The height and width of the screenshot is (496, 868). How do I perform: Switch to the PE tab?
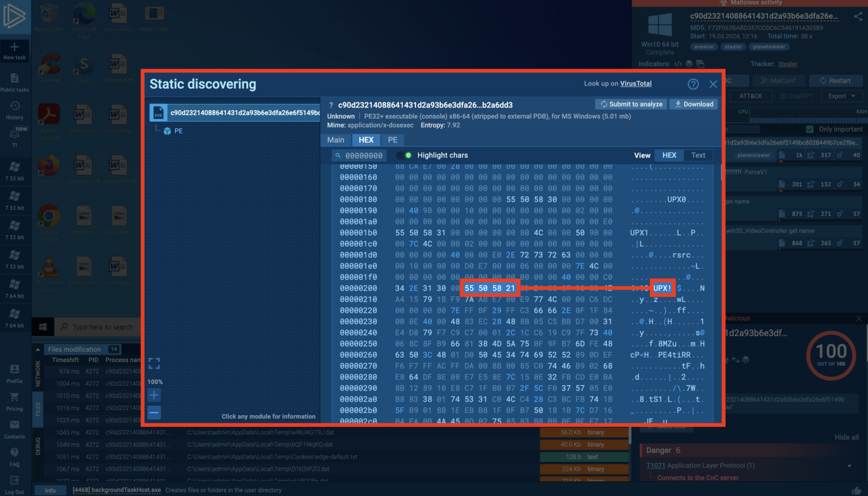(x=392, y=140)
